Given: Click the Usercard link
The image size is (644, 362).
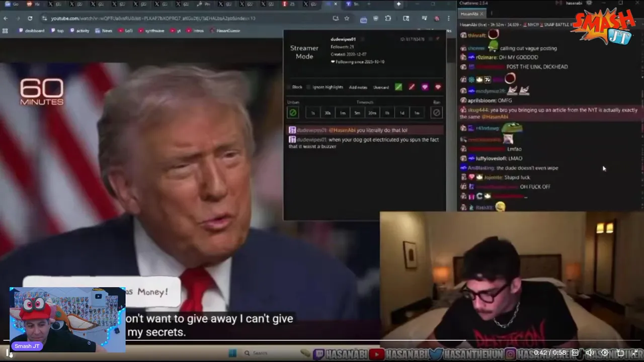Looking at the screenshot, I should tap(381, 87).
